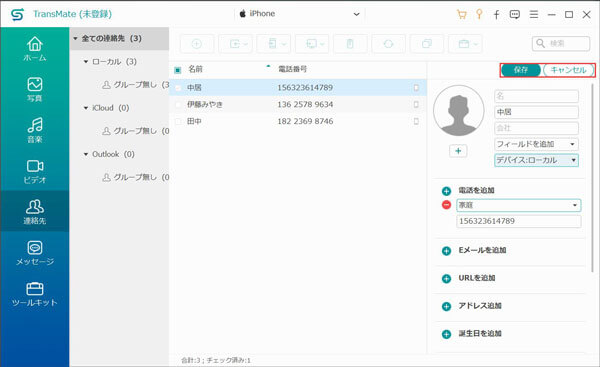Screen dimensions: 600x367
Task: Check the box for contact 伊藤みやき
Action: (x=178, y=104)
